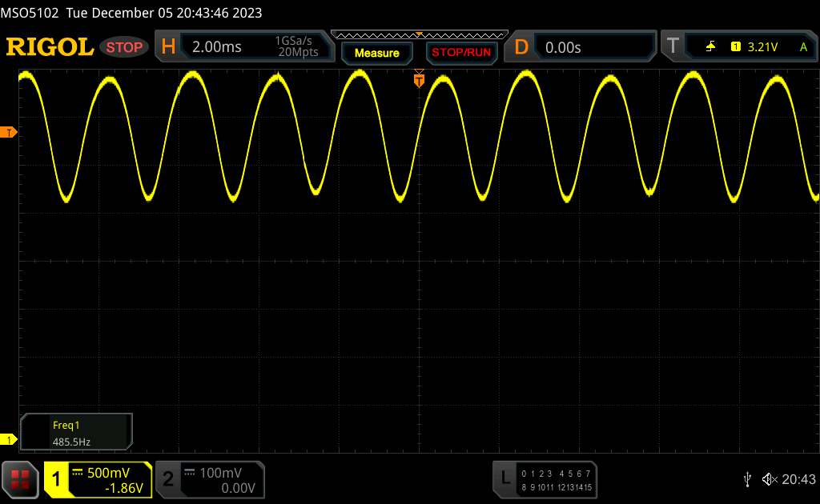This screenshot has width=820, height=504.
Task: Click the 485.5Hz frequency reading
Action: click(71, 442)
